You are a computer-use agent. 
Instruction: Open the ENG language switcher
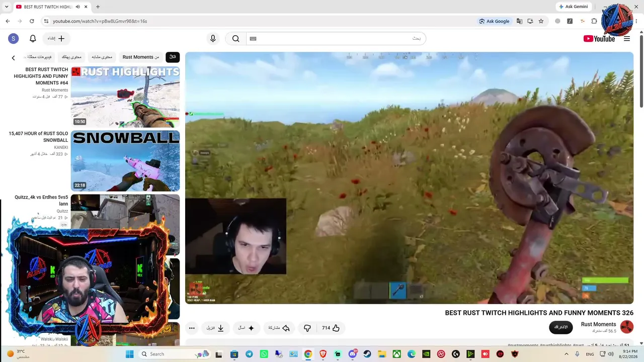[590, 354]
